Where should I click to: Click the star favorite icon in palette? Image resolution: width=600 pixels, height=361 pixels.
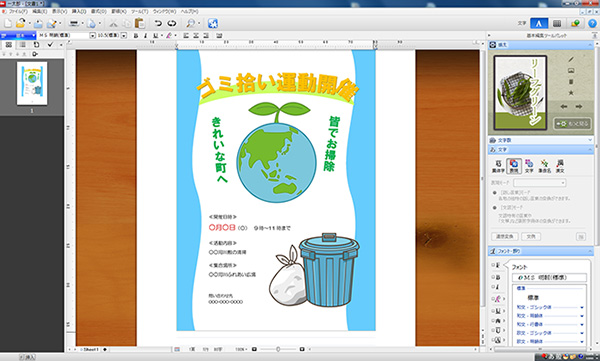click(x=571, y=93)
